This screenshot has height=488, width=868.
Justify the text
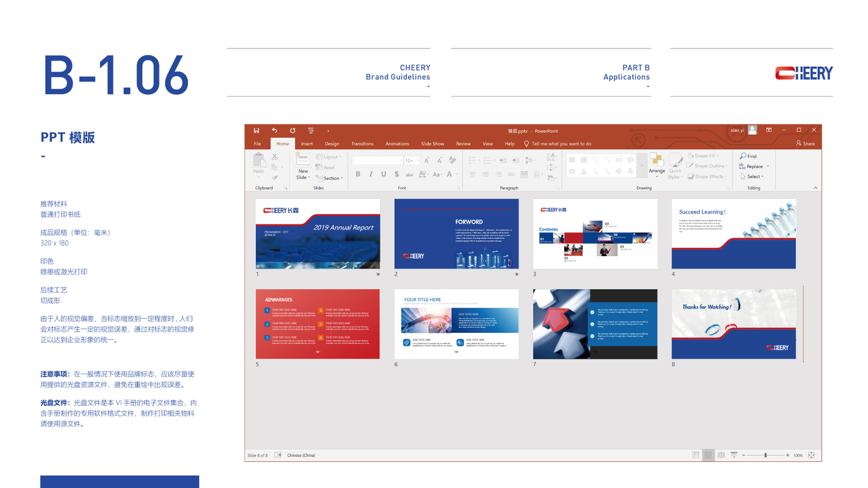(x=511, y=174)
